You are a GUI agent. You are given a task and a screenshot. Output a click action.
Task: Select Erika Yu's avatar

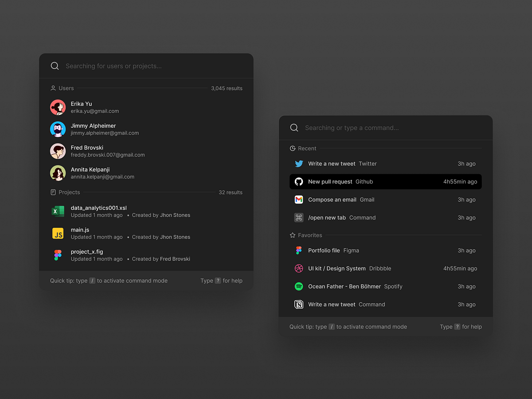point(58,107)
